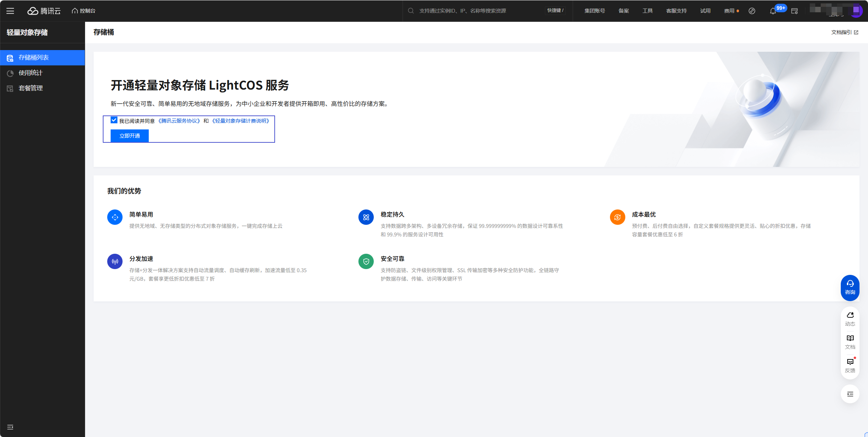The image size is (868, 437).
Task: Click the 安全可靠 green shield icon
Action: point(366,262)
